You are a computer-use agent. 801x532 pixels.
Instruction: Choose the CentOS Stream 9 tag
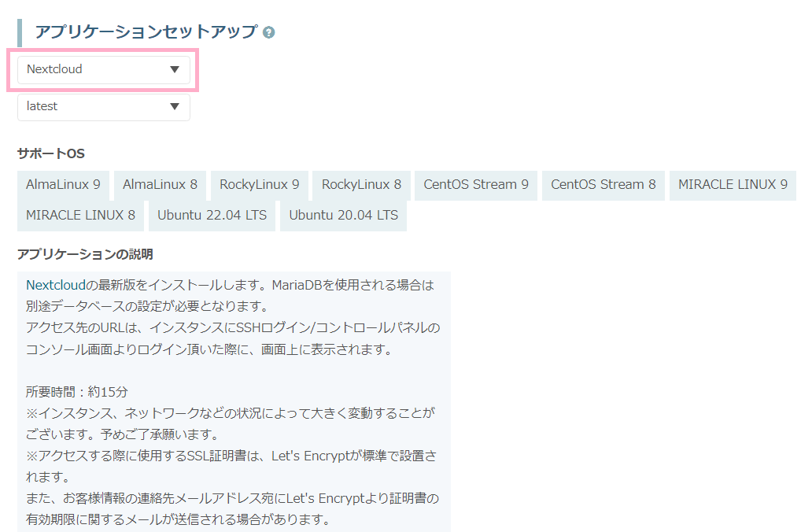coord(476,185)
